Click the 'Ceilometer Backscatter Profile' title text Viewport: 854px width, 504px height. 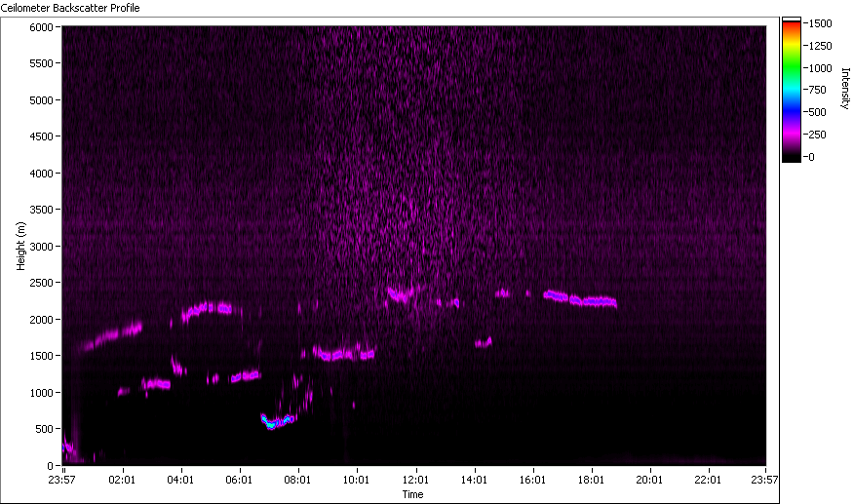pyautogui.click(x=70, y=8)
